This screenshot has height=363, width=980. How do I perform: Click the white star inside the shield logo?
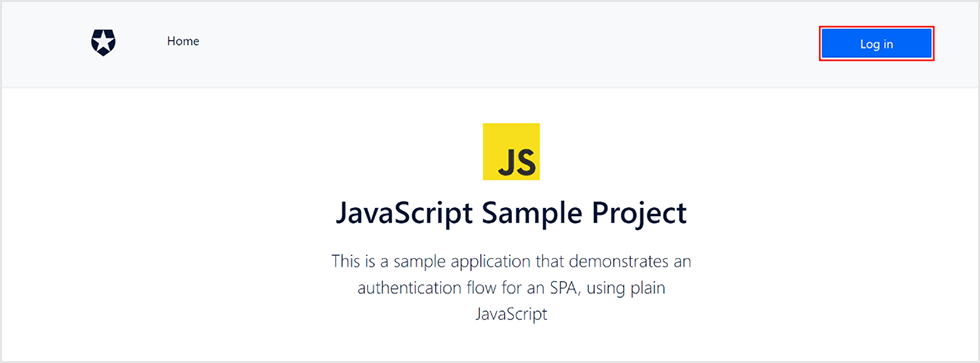(103, 42)
